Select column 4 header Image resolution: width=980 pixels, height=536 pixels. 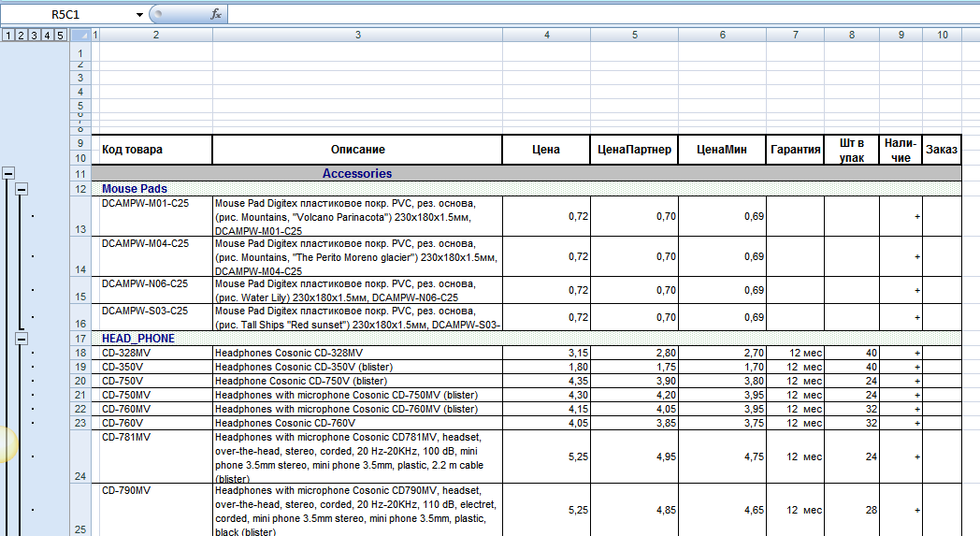coord(546,35)
